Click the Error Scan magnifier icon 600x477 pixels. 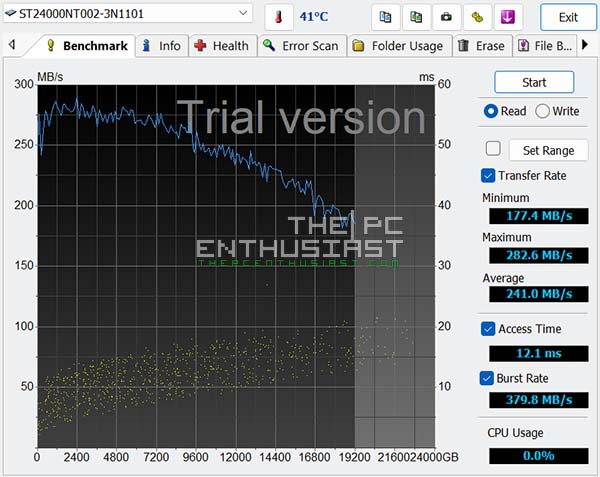(269, 46)
